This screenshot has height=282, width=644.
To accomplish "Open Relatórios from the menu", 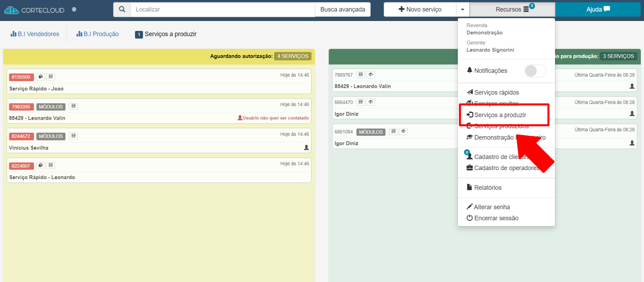I will [484, 188].
